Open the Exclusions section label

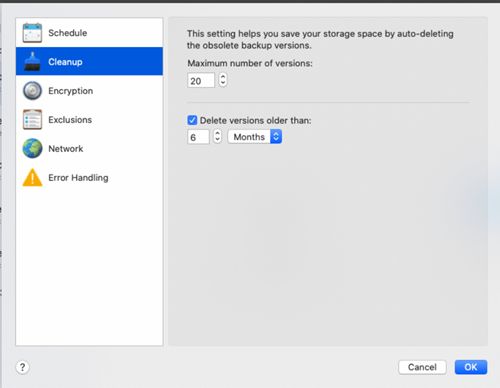coord(70,119)
